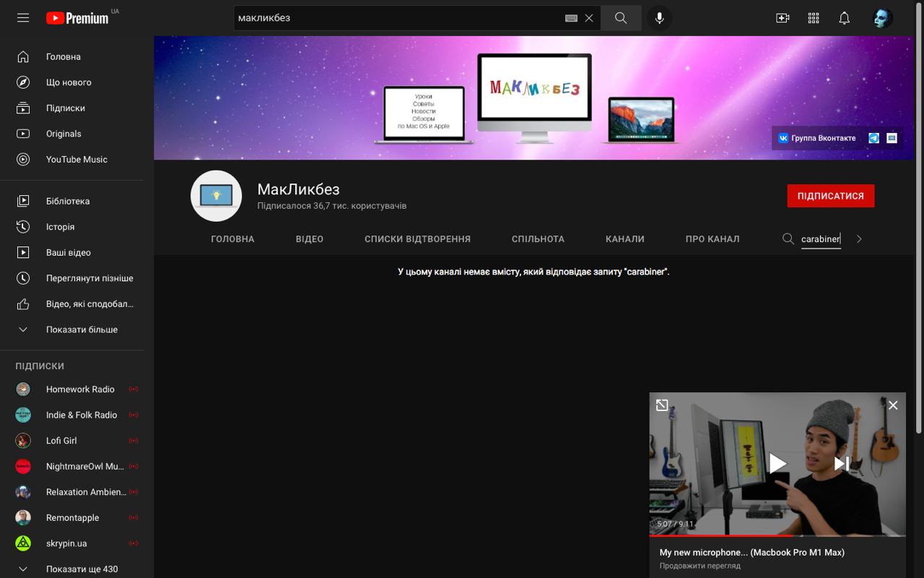This screenshot has height=578, width=924.
Task: Clear the search query with X
Action: pyautogui.click(x=589, y=18)
